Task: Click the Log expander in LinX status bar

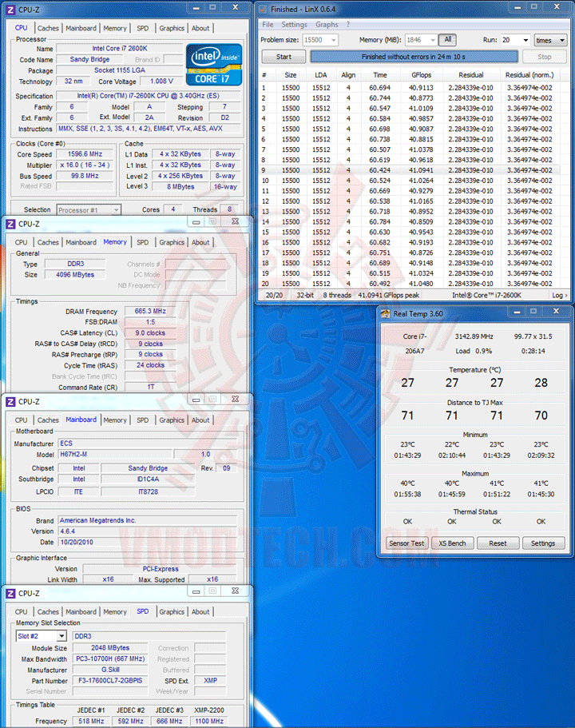Action: [x=559, y=296]
